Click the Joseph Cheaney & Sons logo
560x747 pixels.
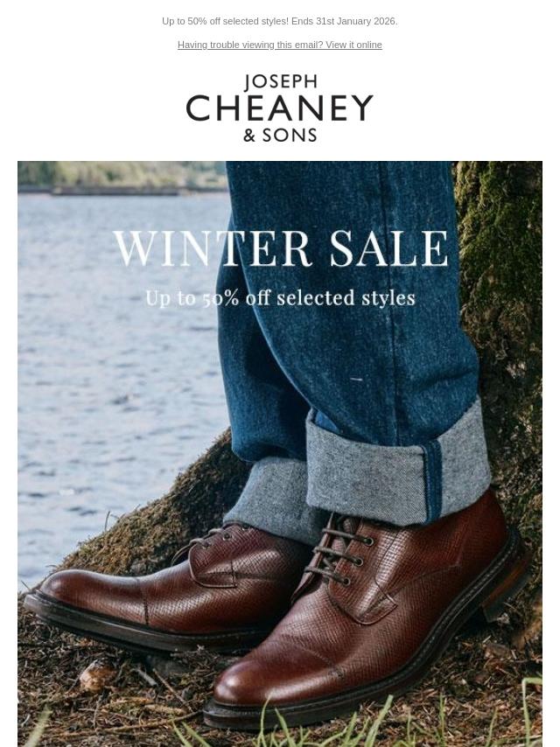280,108
